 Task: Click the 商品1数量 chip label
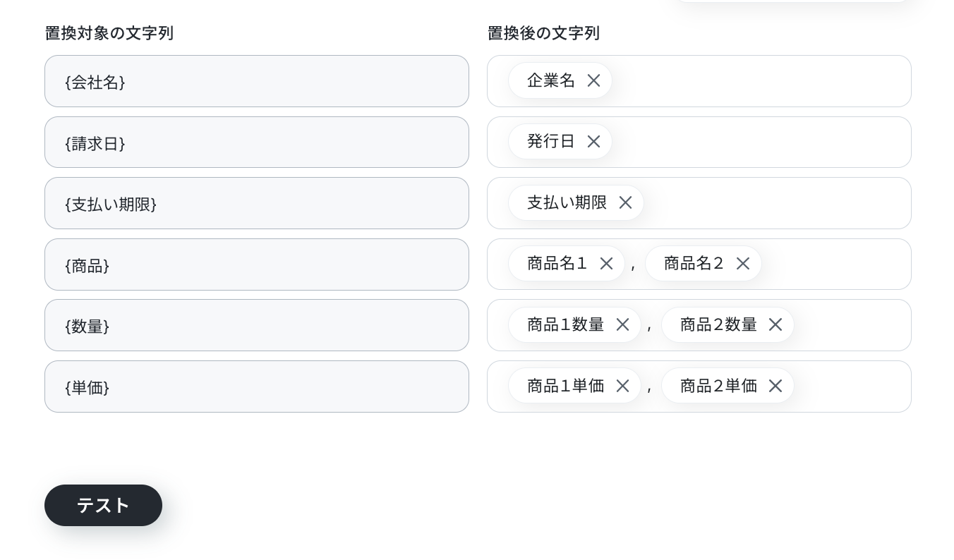(566, 325)
